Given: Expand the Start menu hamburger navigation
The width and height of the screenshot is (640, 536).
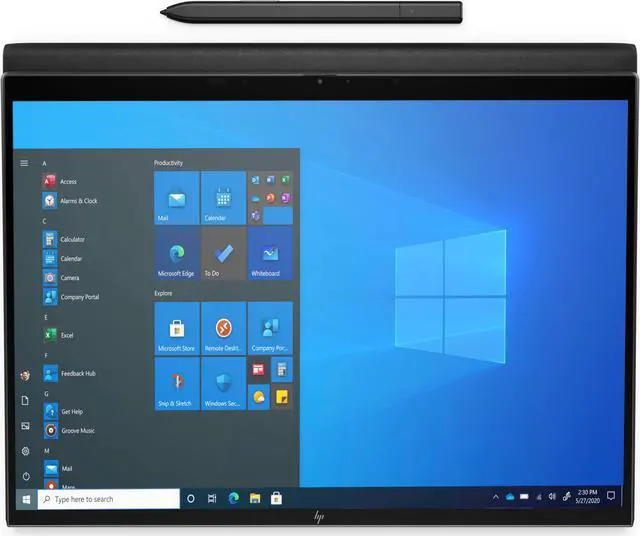Looking at the screenshot, I should 24,162.
